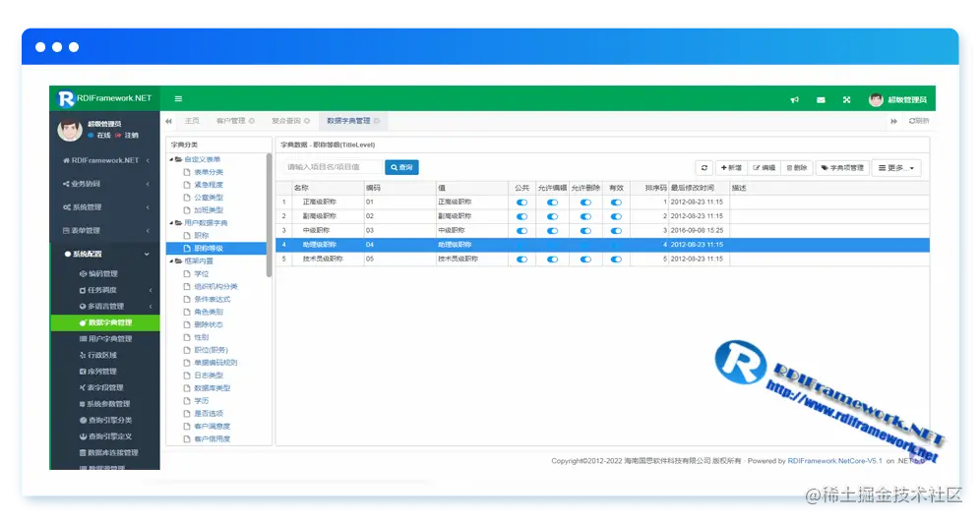
Task: Select 紧急程度 in the category tree
Action: 209,185
